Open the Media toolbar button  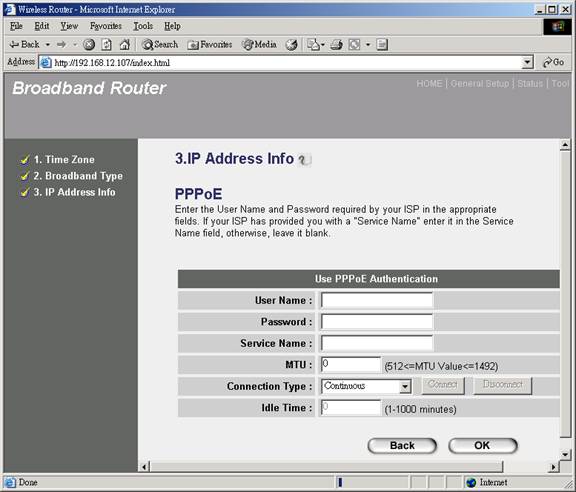coord(259,45)
